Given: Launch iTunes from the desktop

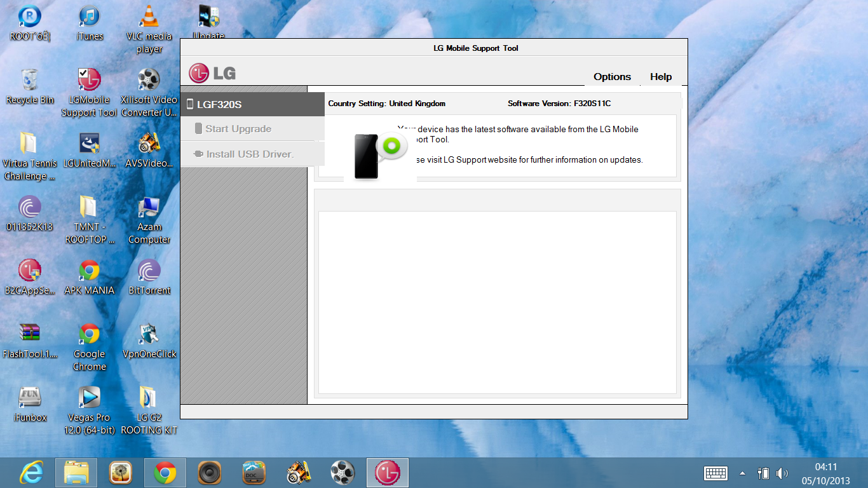Looking at the screenshot, I should point(88,16).
